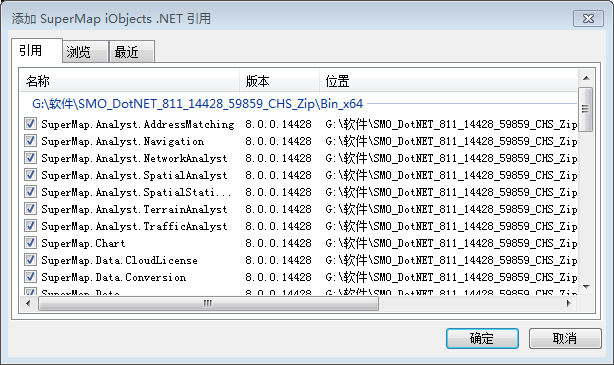
Task: Select the Bin_x64 group header path
Action: pyautogui.click(x=197, y=104)
